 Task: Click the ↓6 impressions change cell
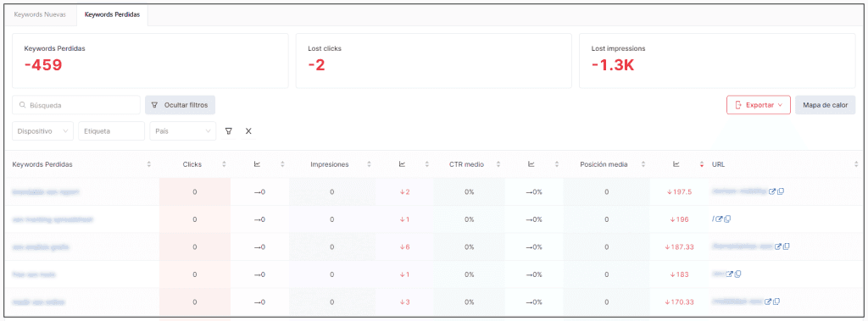[x=404, y=246]
